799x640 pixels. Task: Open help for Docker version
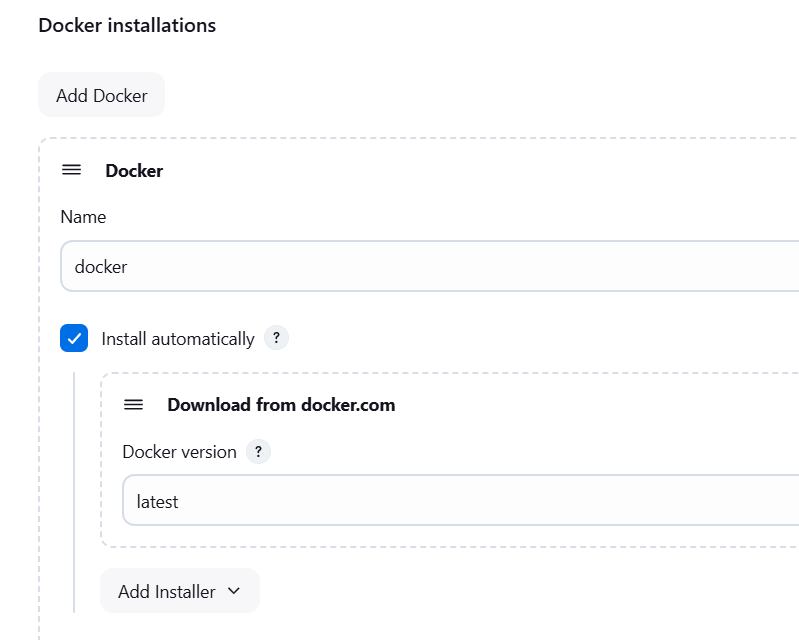(258, 451)
